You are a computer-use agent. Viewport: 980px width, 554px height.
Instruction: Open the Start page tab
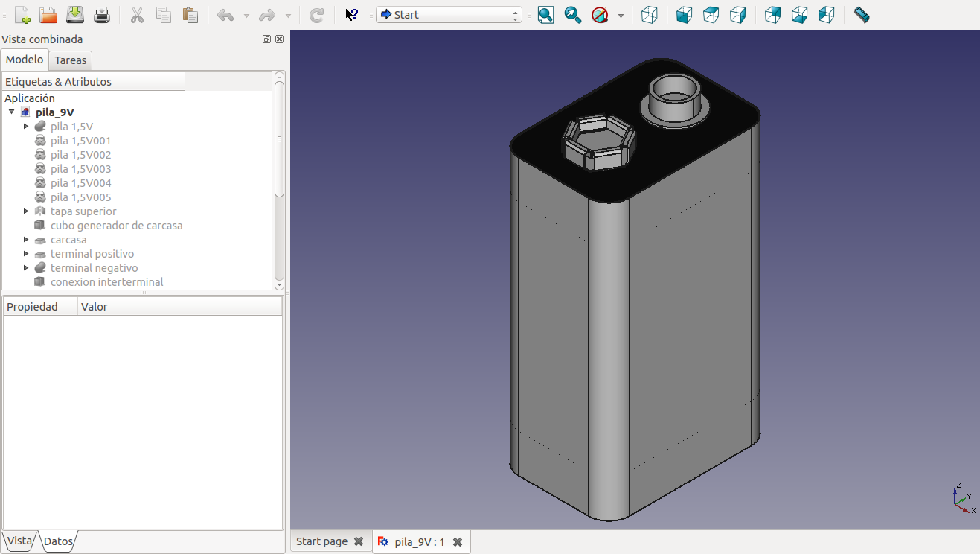click(321, 541)
